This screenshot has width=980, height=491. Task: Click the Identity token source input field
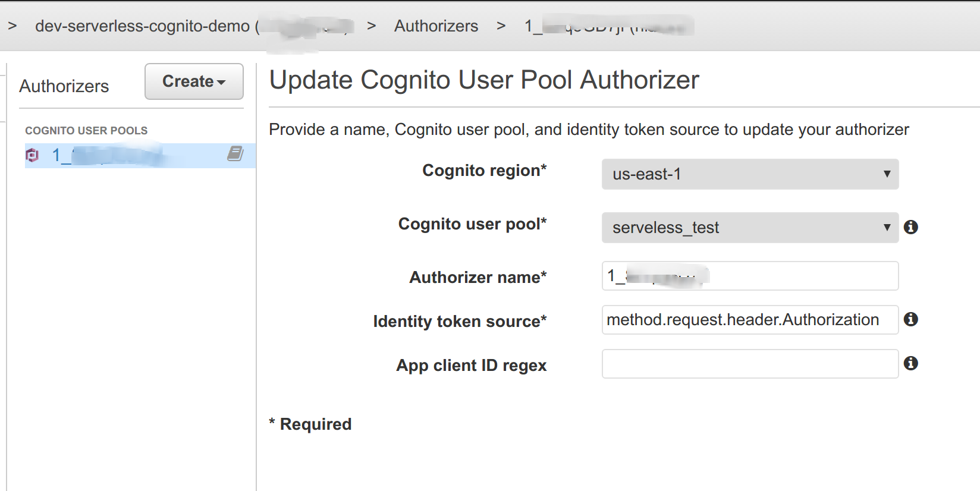pos(750,320)
